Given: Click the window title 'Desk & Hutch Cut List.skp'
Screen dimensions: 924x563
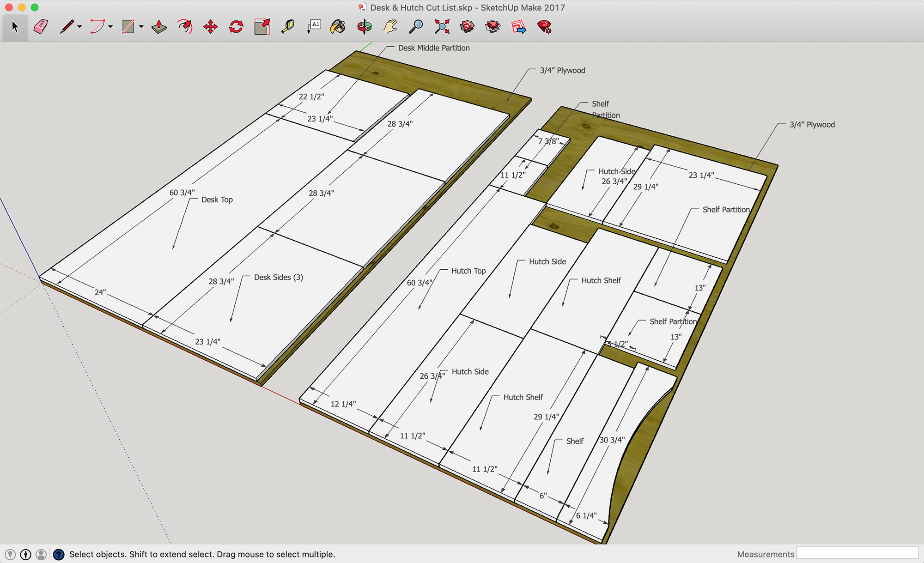Looking at the screenshot, I should (x=421, y=7).
